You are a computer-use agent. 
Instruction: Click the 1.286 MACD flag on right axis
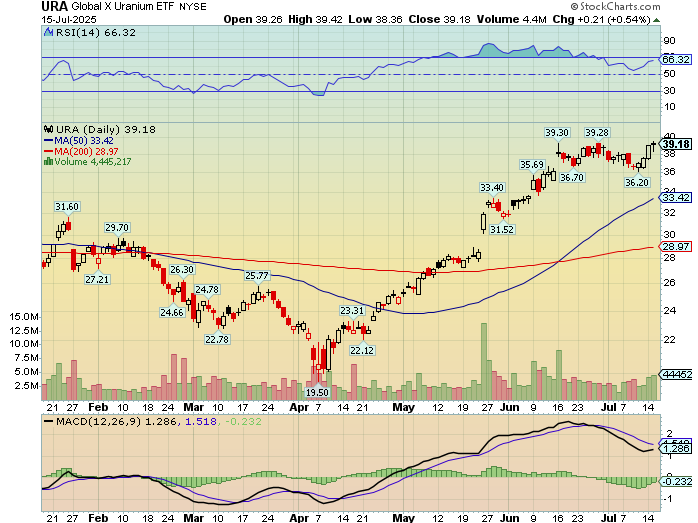click(x=676, y=448)
